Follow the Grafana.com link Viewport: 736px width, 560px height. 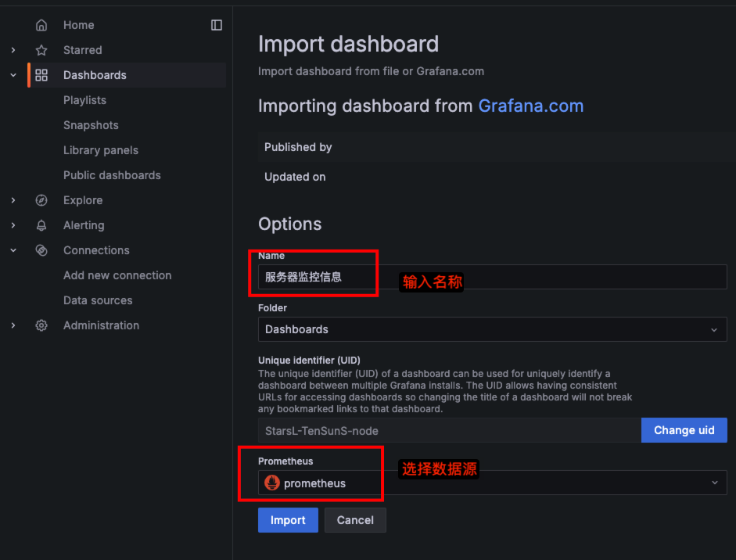[531, 106]
